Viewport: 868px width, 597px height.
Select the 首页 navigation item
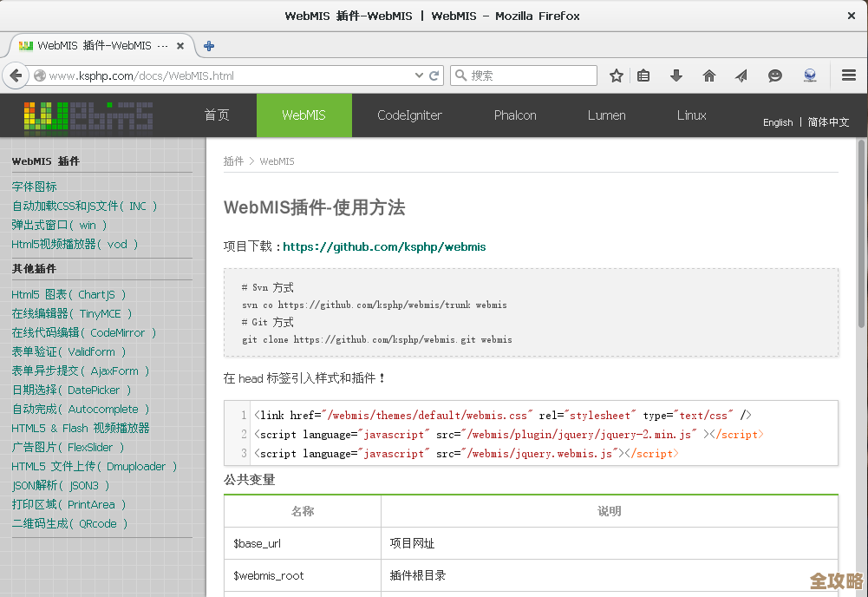pyautogui.click(x=217, y=115)
